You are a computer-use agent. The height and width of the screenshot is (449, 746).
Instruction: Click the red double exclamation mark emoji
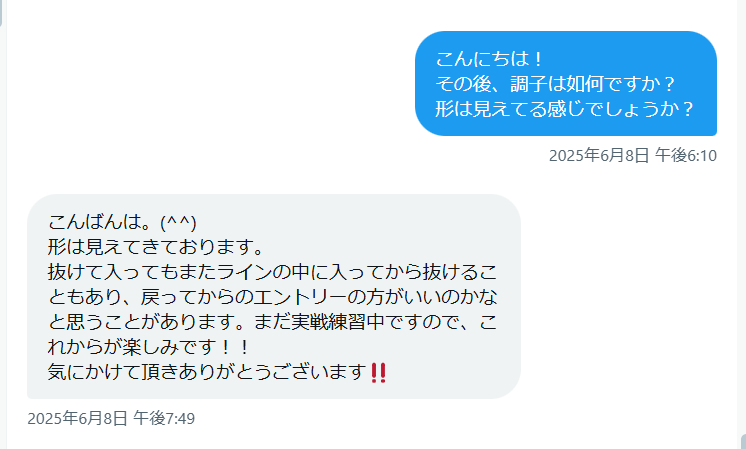coord(378,372)
